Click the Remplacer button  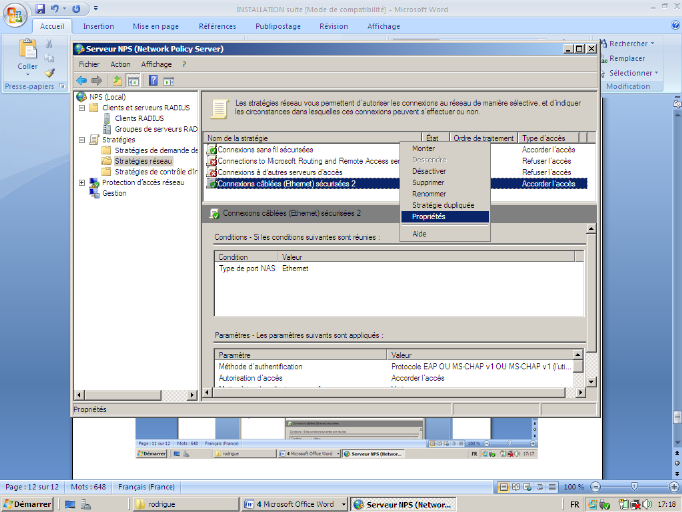pos(627,58)
